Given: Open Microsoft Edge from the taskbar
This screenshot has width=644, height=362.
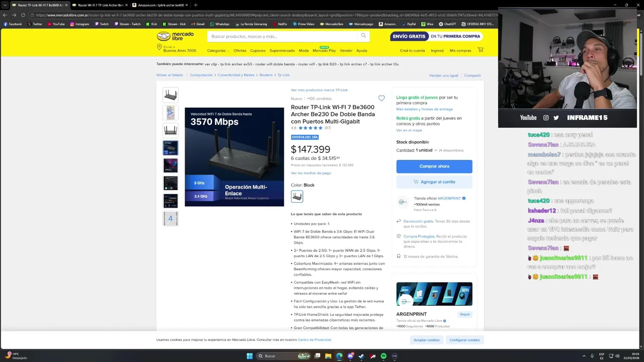Looking at the screenshot, I should 339,356.
